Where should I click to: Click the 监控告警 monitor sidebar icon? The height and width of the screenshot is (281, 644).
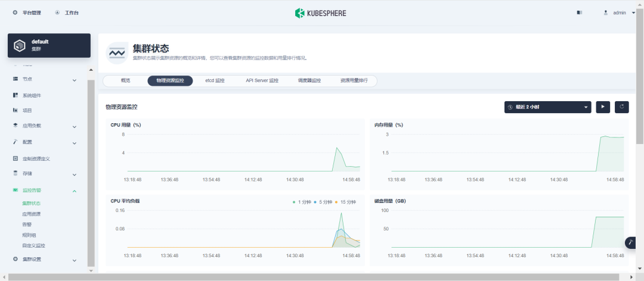pyautogui.click(x=15, y=191)
